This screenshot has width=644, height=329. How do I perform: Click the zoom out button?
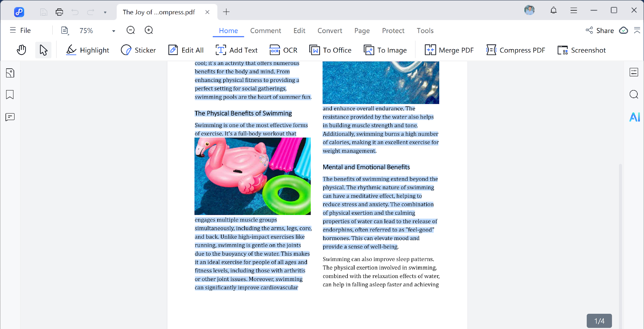click(131, 30)
